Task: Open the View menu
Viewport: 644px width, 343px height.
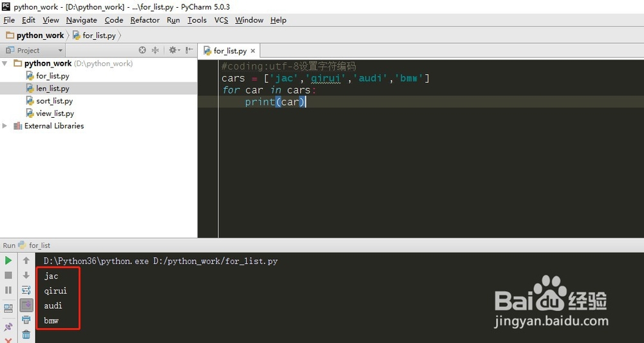Action: pos(51,20)
